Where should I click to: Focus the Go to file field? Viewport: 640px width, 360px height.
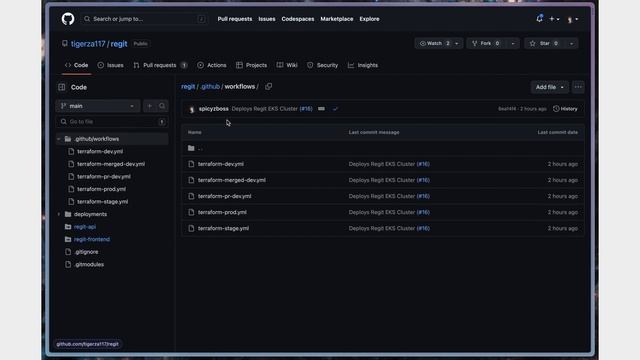pos(112,122)
